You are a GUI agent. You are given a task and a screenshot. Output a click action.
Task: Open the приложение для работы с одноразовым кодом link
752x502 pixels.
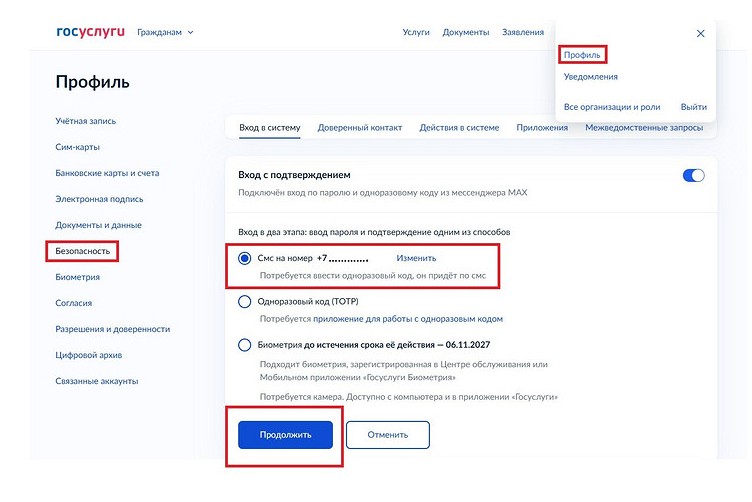coord(408,319)
